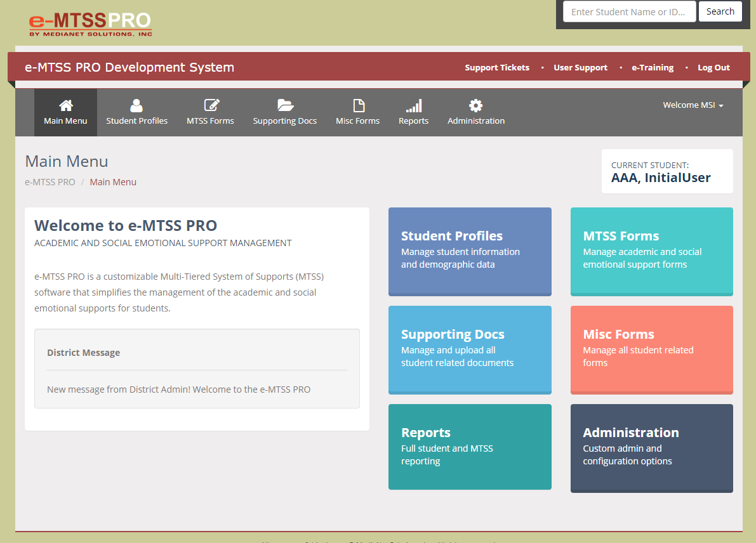Open the Misc Forms tile
Viewport: 756px width, 543px height.
tap(651, 350)
